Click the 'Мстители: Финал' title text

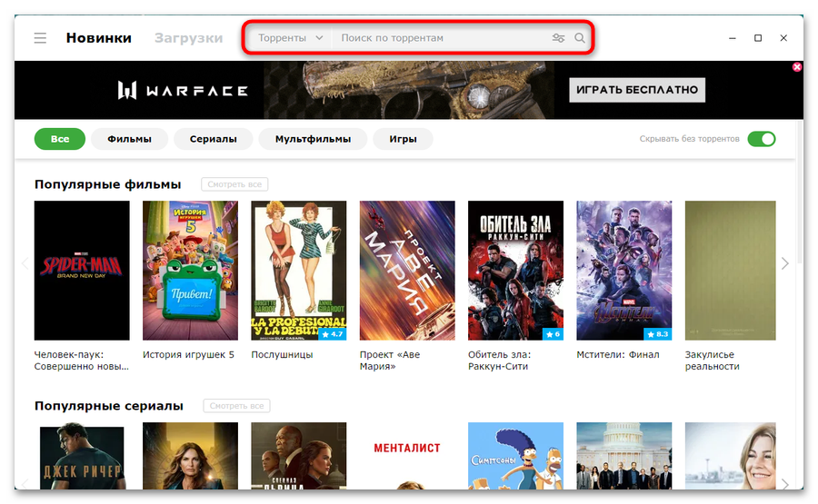[618, 354]
